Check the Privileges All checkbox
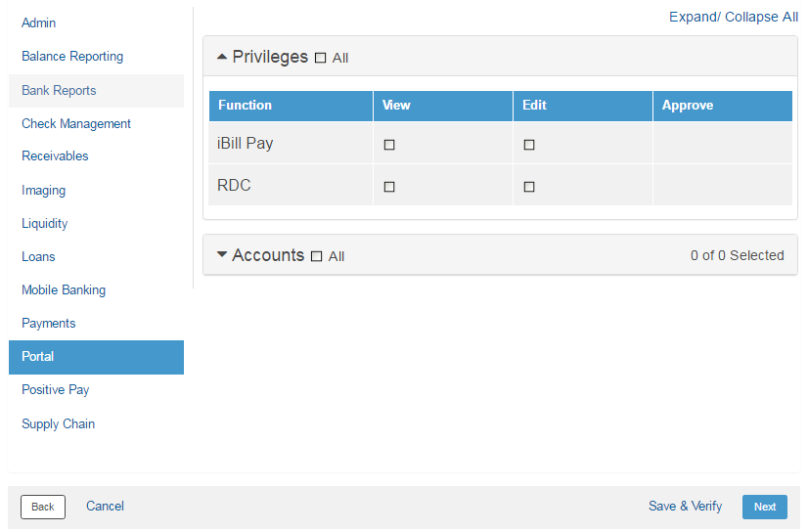This screenshot has height=532, width=808. point(320,59)
